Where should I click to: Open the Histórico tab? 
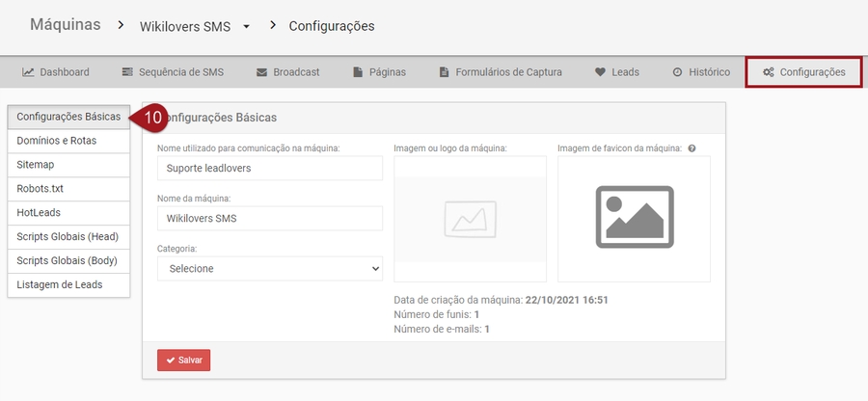700,72
